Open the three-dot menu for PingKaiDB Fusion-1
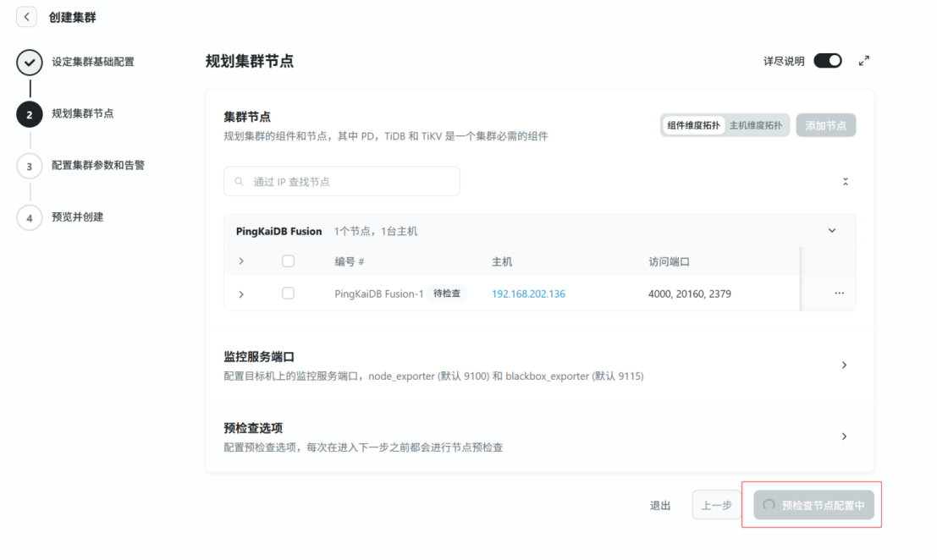937x560 pixels. click(839, 294)
